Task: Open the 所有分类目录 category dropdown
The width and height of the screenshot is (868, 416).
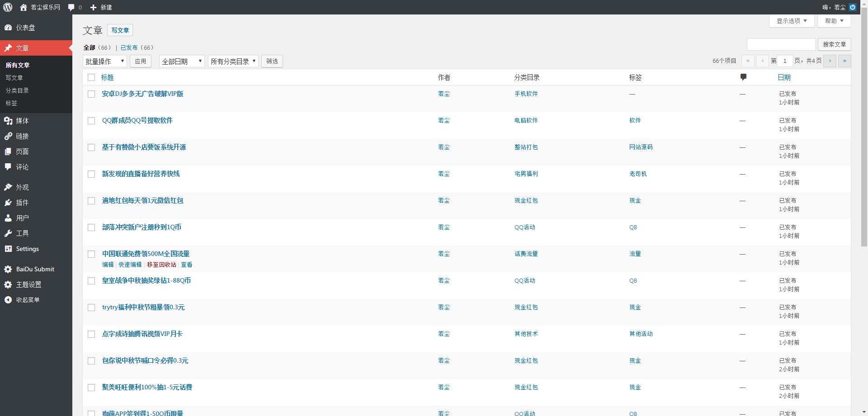Action: tap(233, 61)
